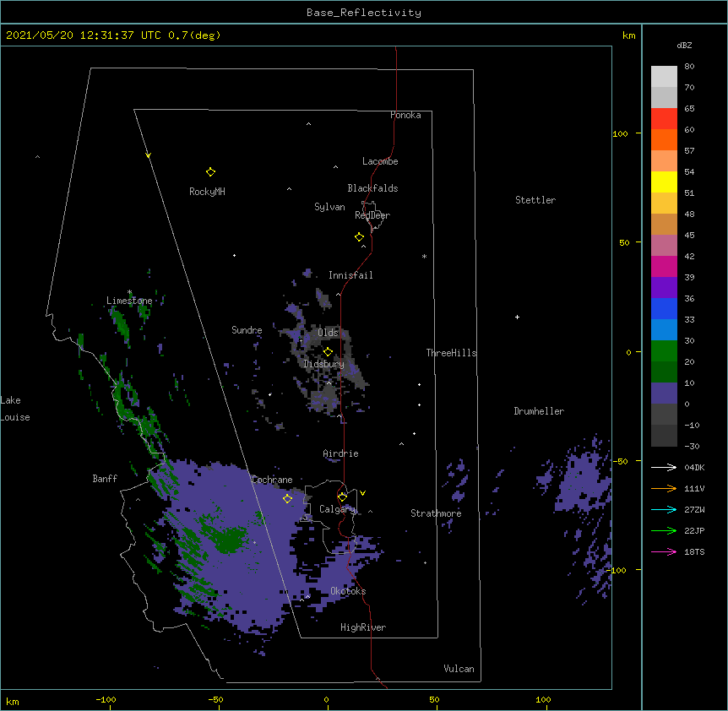This screenshot has height=711, width=728.
Task: Click the Banff label
Action: coord(105,479)
